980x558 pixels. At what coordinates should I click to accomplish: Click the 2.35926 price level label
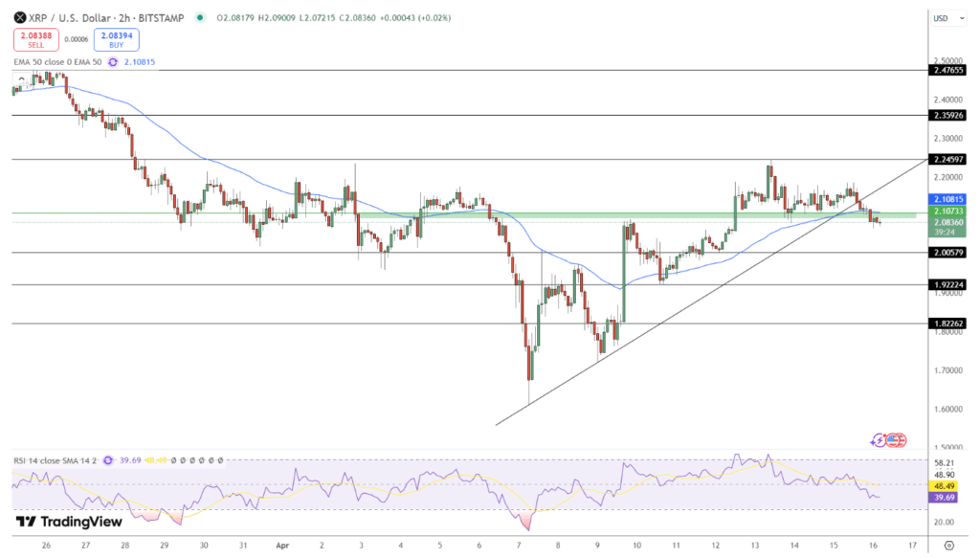tap(948, 116)
